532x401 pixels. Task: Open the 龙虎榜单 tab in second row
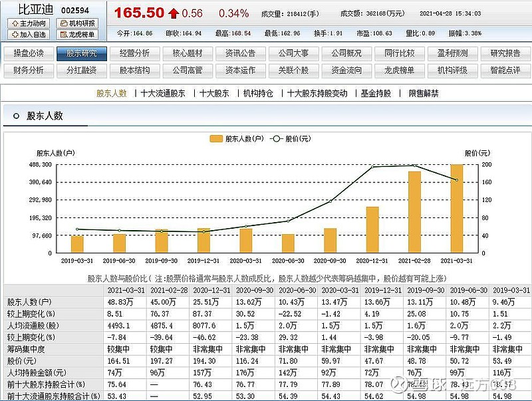coord(400,70)
